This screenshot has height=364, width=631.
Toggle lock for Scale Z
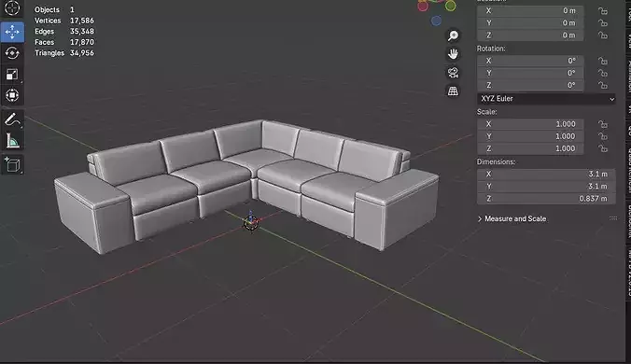[x=603, y=148]
